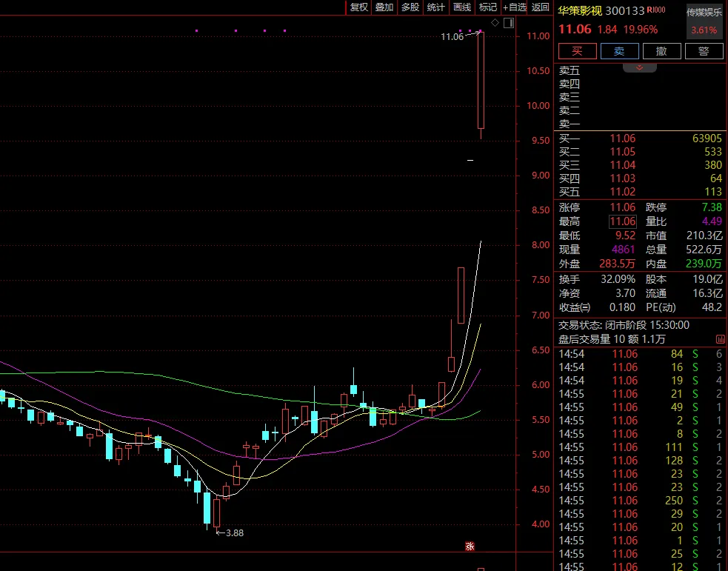Viewport: 728px width, 571px height.
Task: Click the boxed 最高 value 11.06
Action: [x=623, y=221]
